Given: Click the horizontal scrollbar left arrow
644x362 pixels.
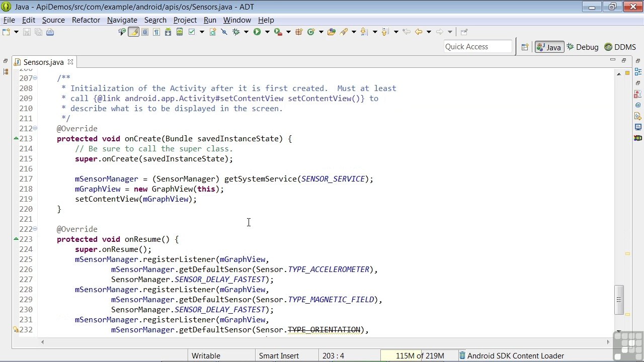Looking at the screenshot, I should 42,342.
